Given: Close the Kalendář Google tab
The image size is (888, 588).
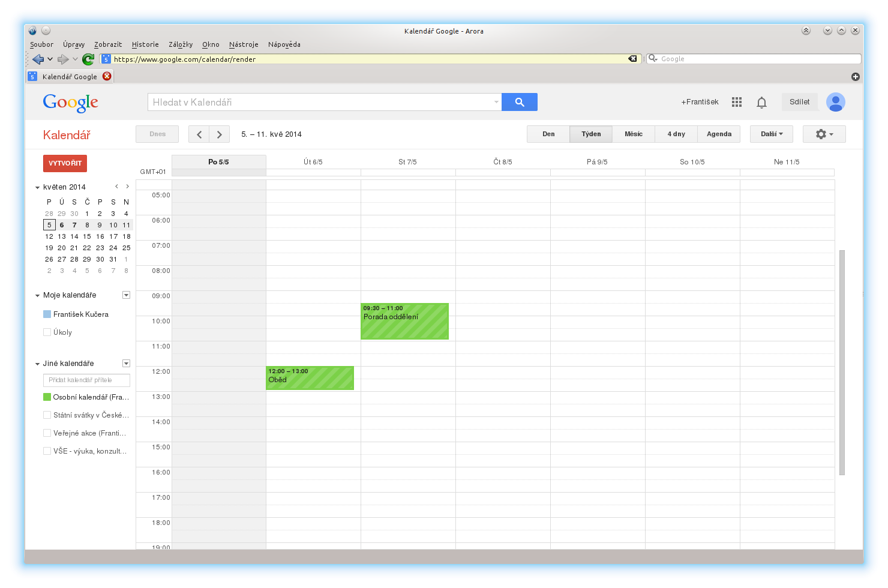Looking at the screenshot, I should [107, 76].
